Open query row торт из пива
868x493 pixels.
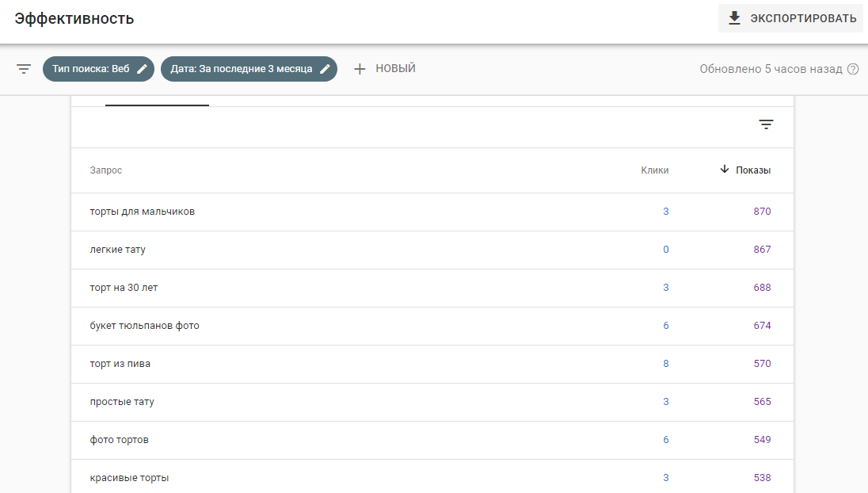coord(432,364)
